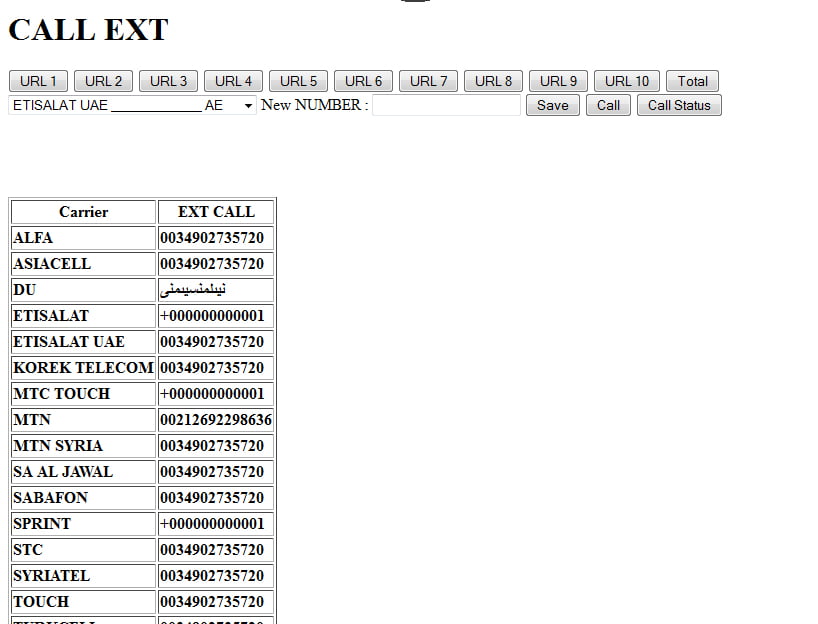This screenshot has width=818, height=624.
Task: Save the new number
Action: tap(552, 105)
